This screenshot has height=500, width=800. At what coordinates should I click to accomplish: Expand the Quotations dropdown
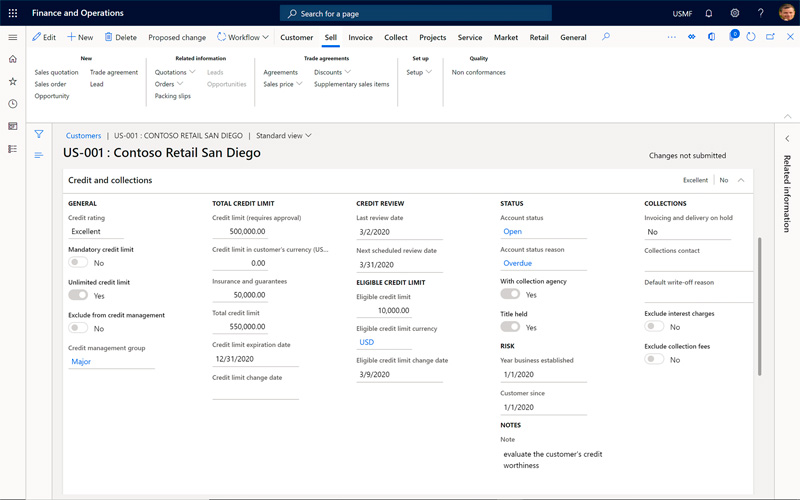175,72
